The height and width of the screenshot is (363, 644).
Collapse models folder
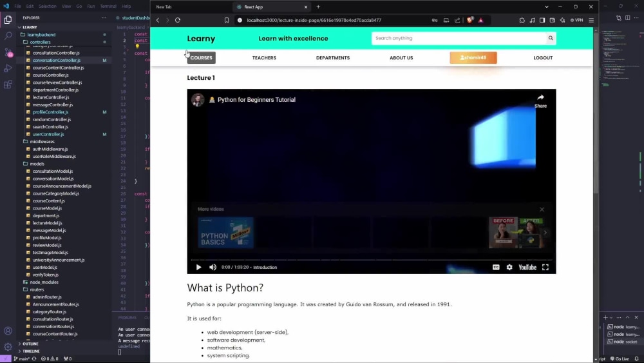(37, 164)
